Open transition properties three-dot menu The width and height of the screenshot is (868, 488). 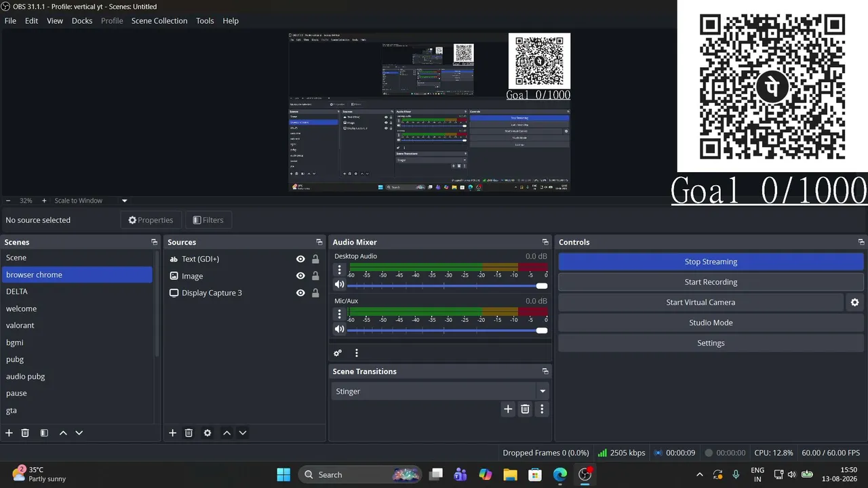[542, 409]
